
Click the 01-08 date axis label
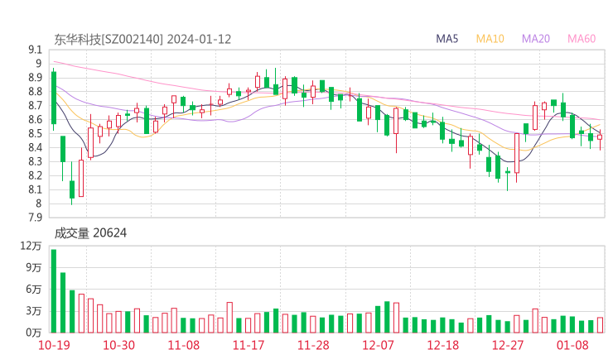pyautogui.click(x=572, y=345)
